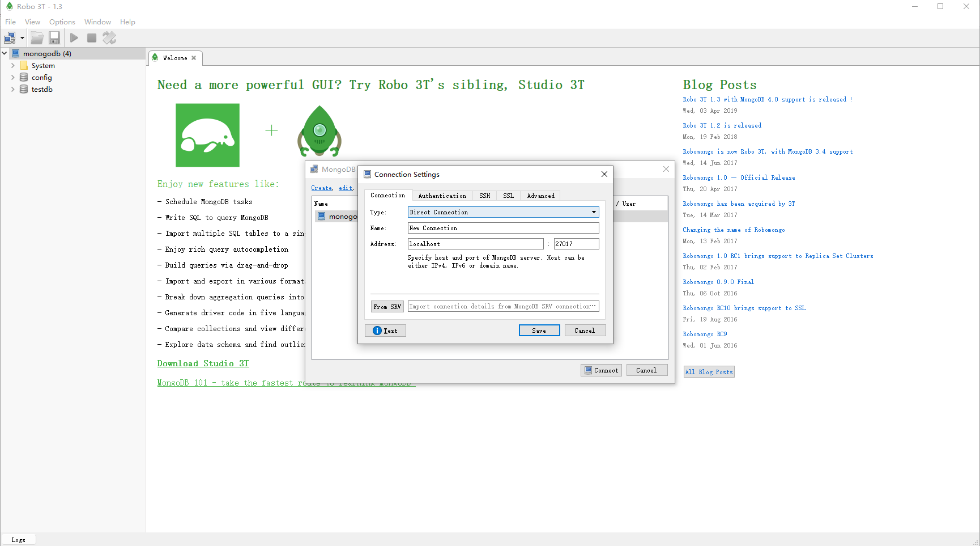Expand the testdb database node

pyautogui.click(x=12, y=89)
